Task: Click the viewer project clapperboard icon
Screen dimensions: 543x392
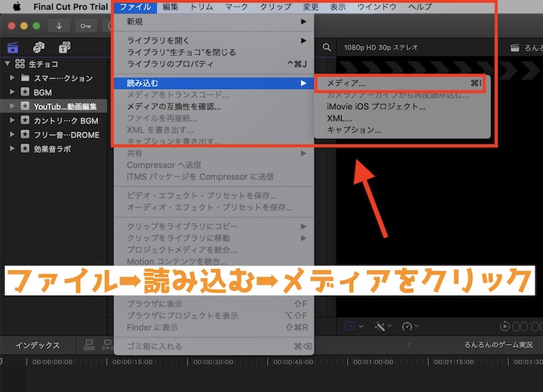Action: coord(515,47)
